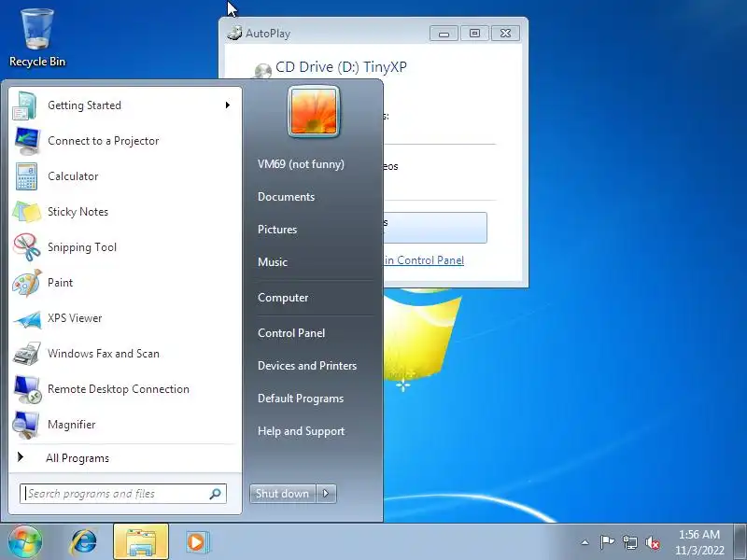
Task: Open the Windows Fax and Scan icon
Action: tap(27, 354)
